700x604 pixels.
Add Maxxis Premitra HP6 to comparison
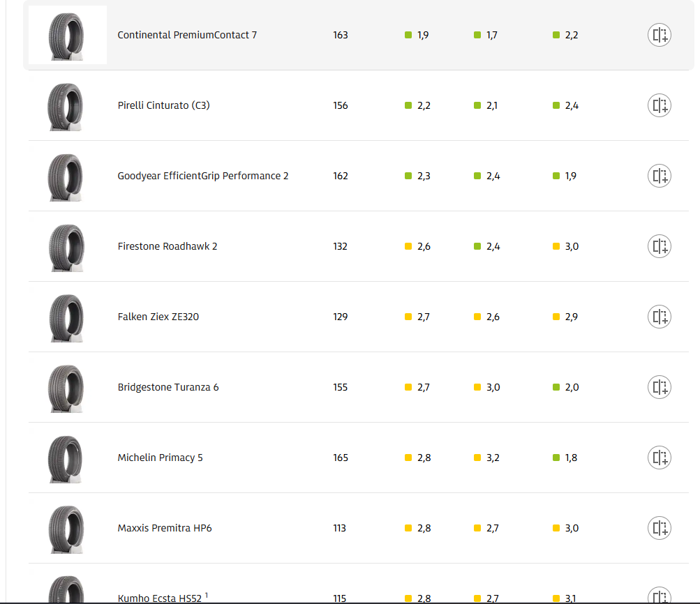pos(659,528)
